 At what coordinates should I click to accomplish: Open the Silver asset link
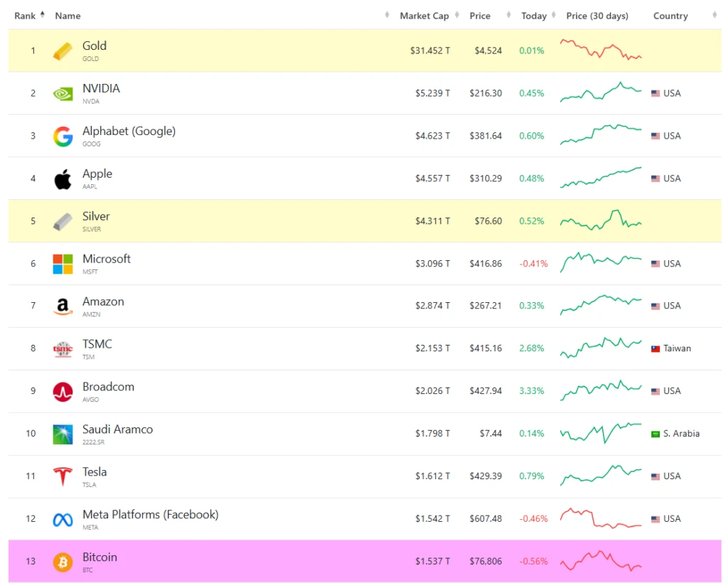[96, 216]
